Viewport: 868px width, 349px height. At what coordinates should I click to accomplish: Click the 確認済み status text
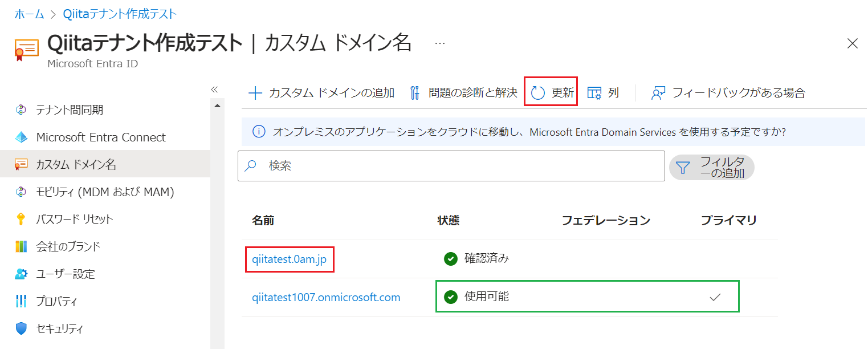487,259
